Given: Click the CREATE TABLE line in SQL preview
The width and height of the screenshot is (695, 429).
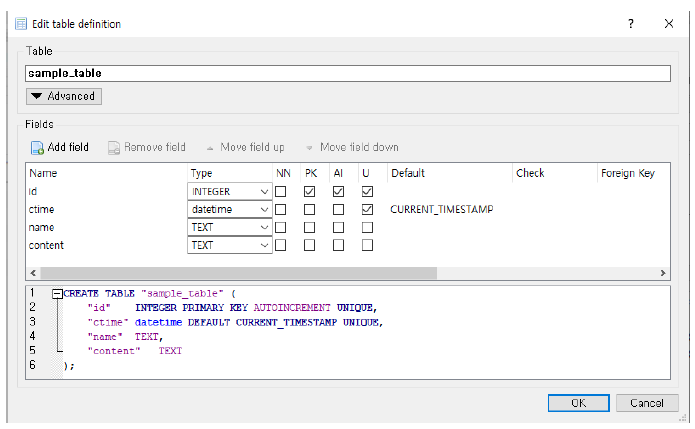Looking at the screenshot, I should 149,293.
